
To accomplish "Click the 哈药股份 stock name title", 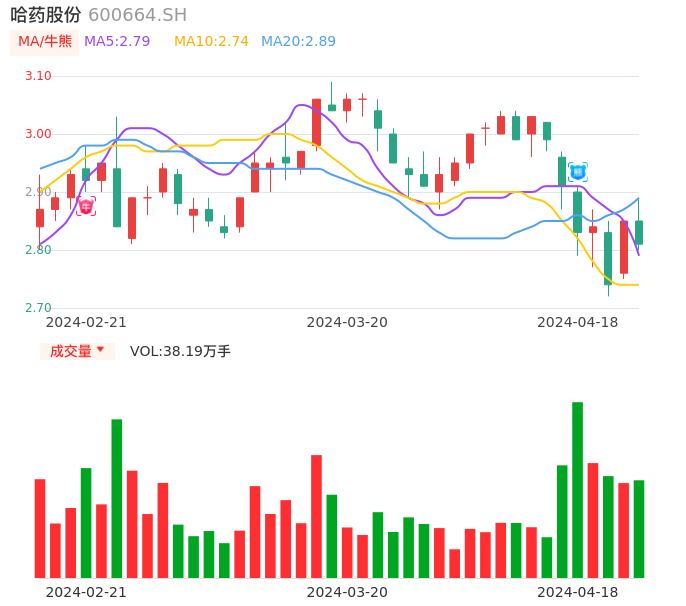I will point(45,15).
